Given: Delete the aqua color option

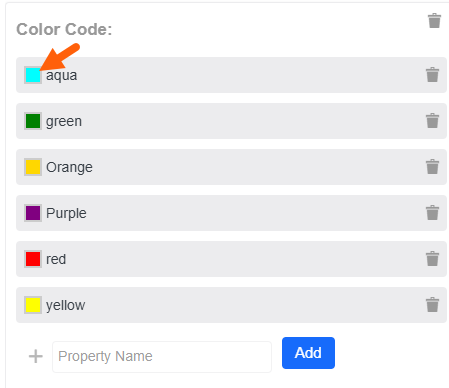Looking at the screenshot, I should pos(432,75).
